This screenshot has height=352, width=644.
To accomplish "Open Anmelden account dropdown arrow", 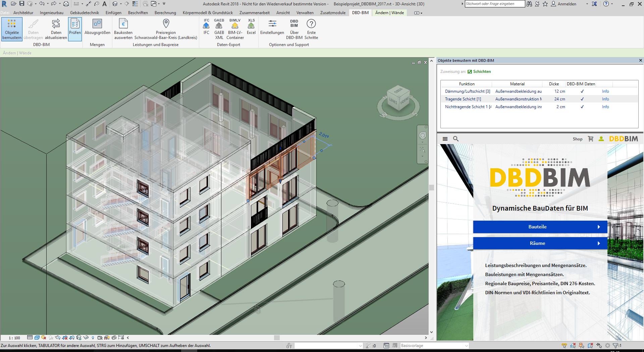I will [587, 4].
